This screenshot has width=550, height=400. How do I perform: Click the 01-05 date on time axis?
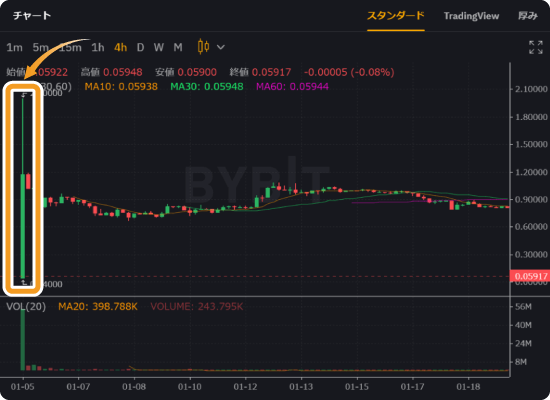click(x=22, y=387)
